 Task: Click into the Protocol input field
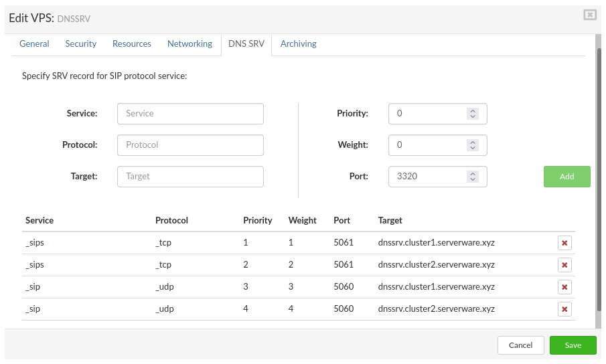click(x=190, y=145)
